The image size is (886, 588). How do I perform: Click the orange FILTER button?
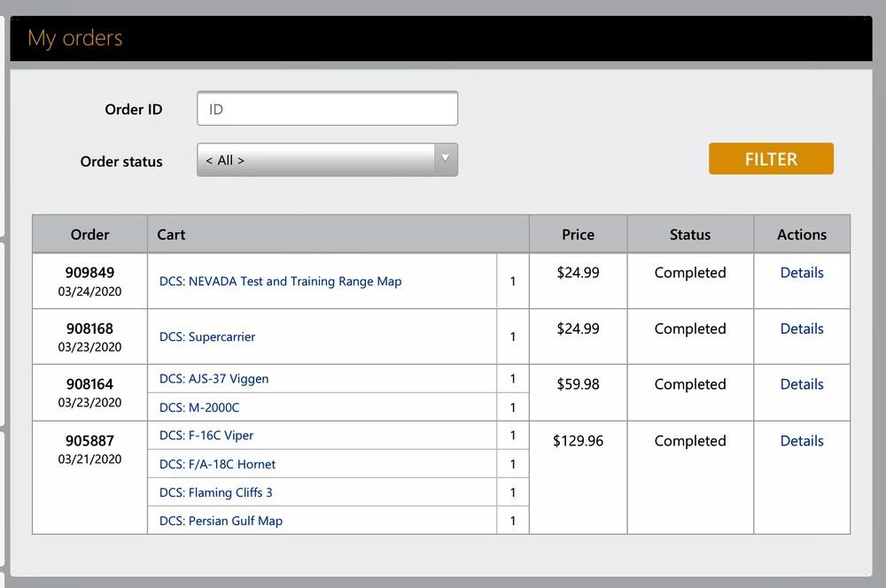[771, 159]
